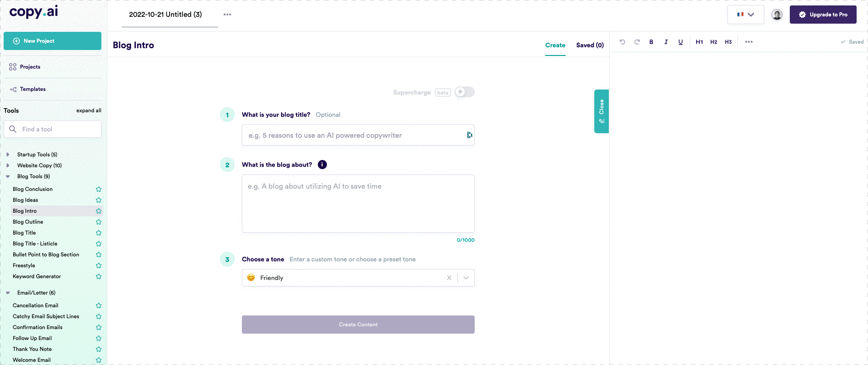
Task: Switch to the Saved (0) tab
Action: [x=590, y=45]
